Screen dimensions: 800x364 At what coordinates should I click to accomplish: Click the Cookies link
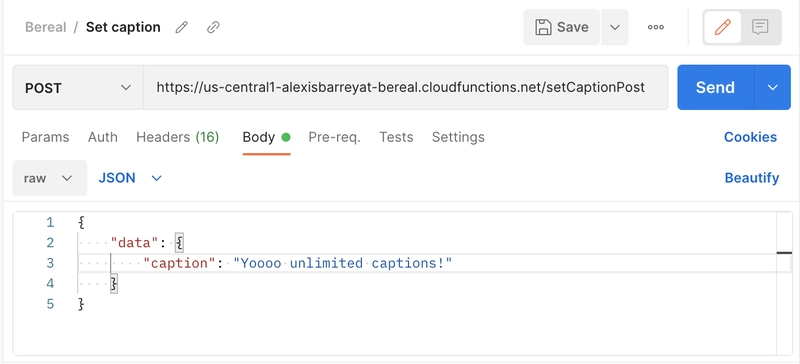pyautogui.click(x=750, y=137)
